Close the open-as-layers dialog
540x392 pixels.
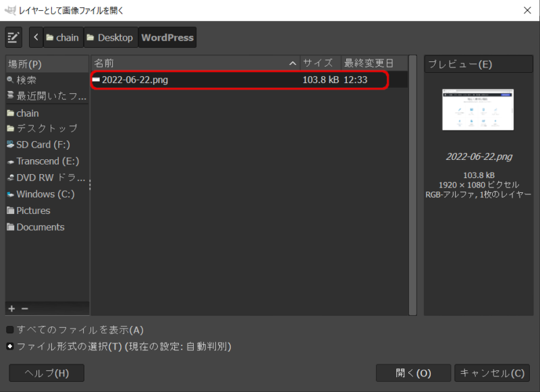coord(527,10)
